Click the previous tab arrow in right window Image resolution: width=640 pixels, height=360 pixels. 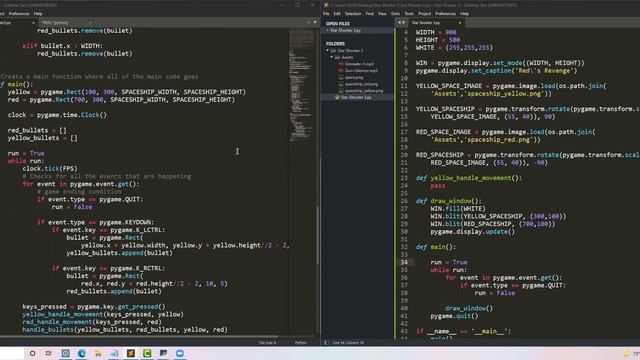point(399,23)
